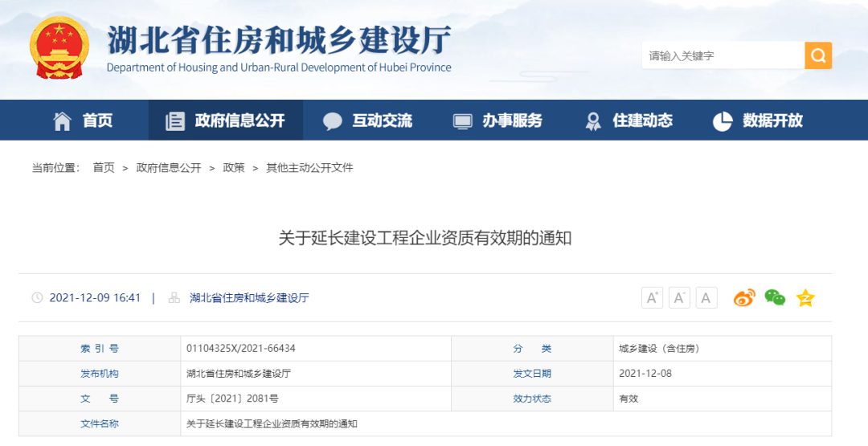Decrease font size with A- button
Viewport: 868px width, 446px height.
coord(679,297)
